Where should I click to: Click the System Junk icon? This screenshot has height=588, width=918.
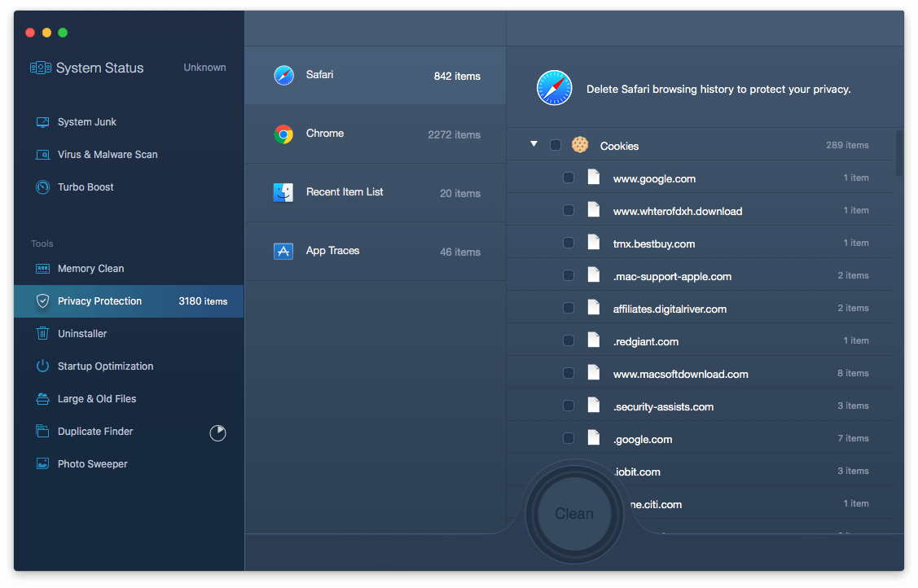click(42, 122)
